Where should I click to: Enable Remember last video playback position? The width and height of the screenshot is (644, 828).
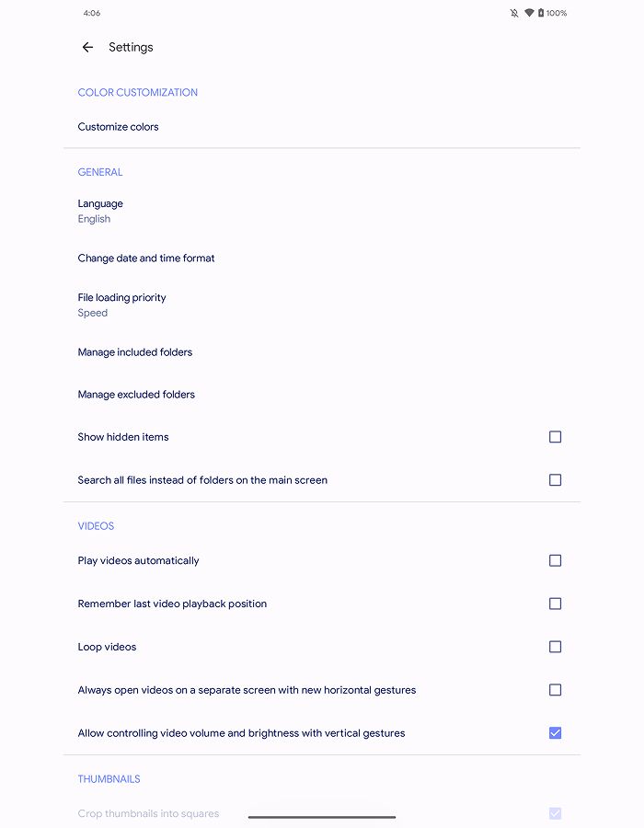click(555, 604)
